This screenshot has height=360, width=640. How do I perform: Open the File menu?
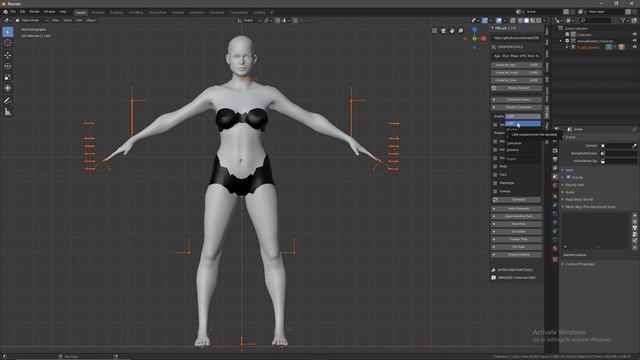13,12
